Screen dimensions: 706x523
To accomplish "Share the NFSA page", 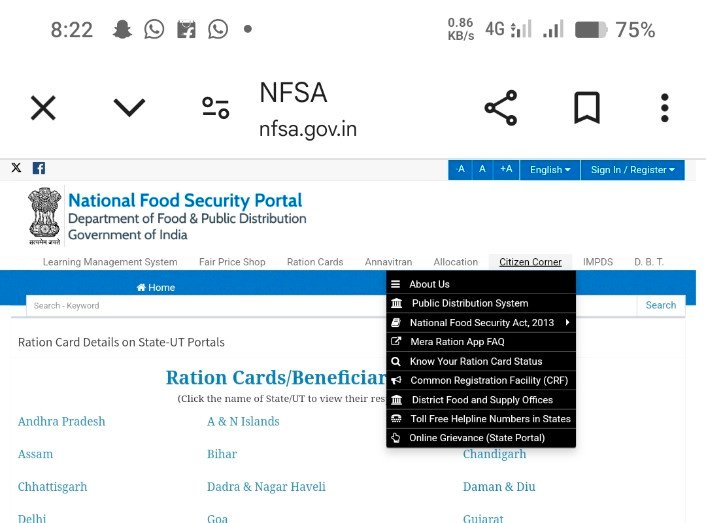I will (501, 108).
